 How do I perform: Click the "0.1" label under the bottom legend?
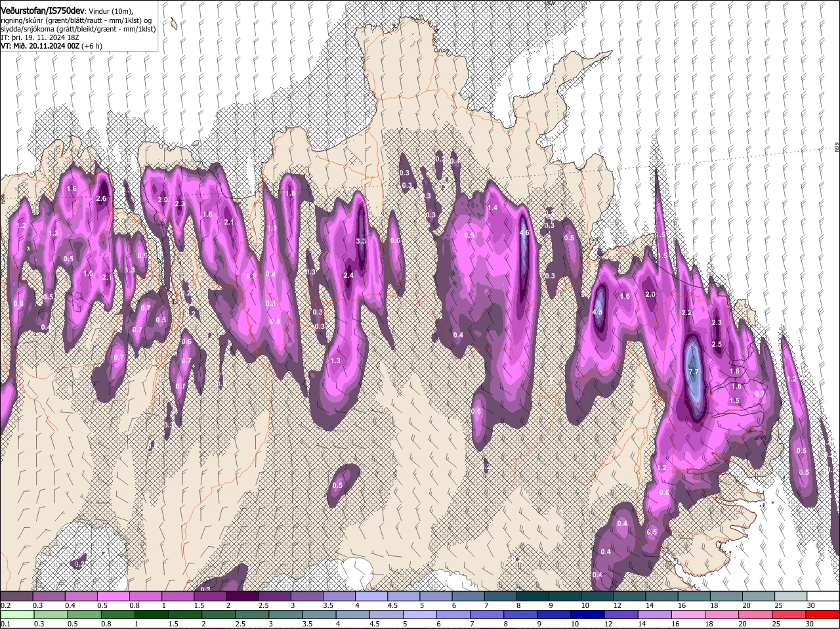(x=5, y=624)
